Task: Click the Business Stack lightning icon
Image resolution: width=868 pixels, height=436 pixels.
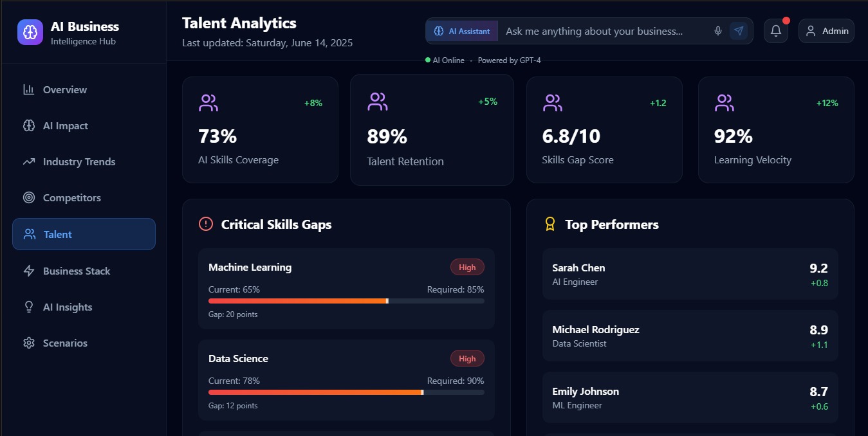Action: 29,271
